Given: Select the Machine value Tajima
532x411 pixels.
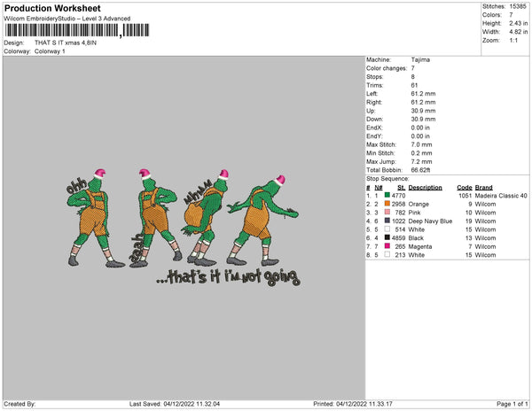Looking at the screenshot, I should click(x=422, y=60).
